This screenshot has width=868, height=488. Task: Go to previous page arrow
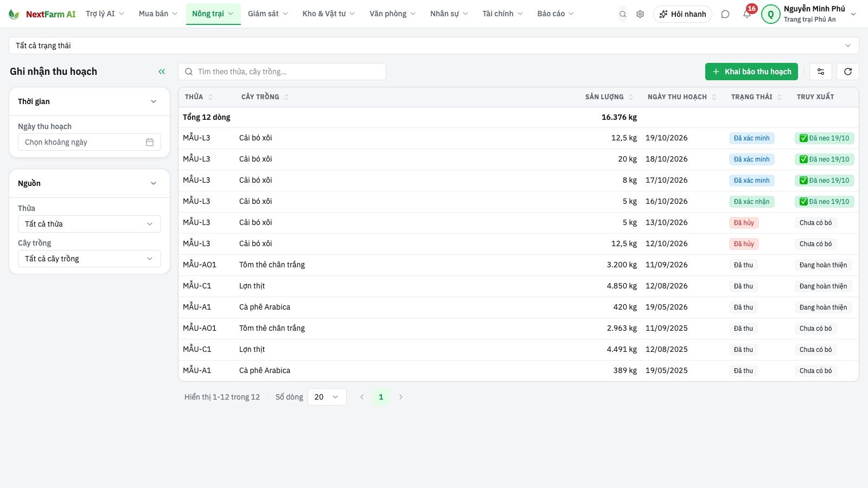[x=362, y=397]
